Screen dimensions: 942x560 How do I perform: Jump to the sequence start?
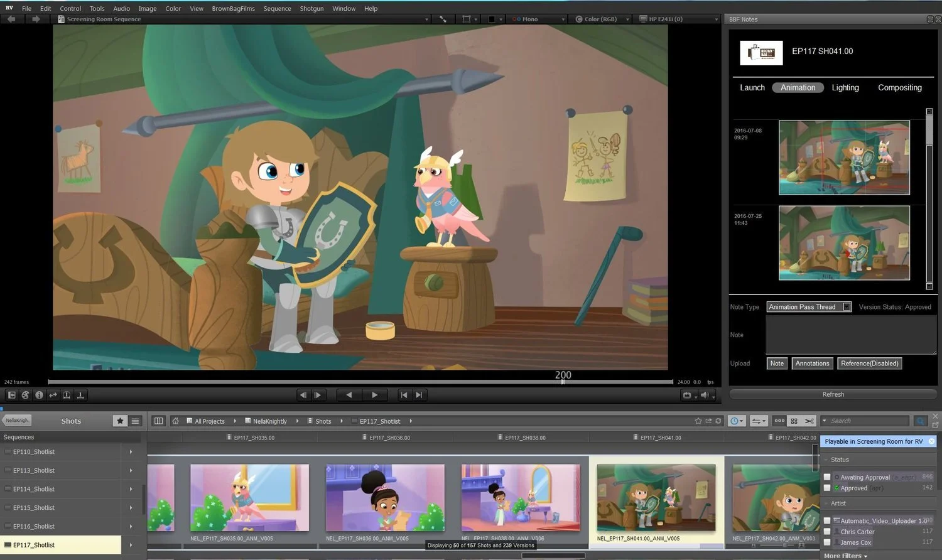(404, 395)
